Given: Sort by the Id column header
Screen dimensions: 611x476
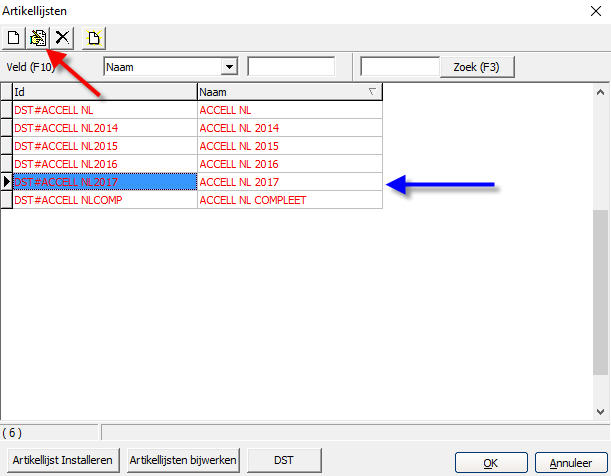Looking at the screenshot, I should point(105,92).
